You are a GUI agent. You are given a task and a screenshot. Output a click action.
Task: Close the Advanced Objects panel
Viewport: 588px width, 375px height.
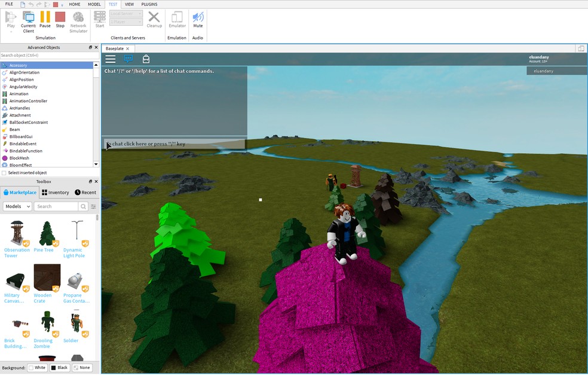(x=96, y=47)
